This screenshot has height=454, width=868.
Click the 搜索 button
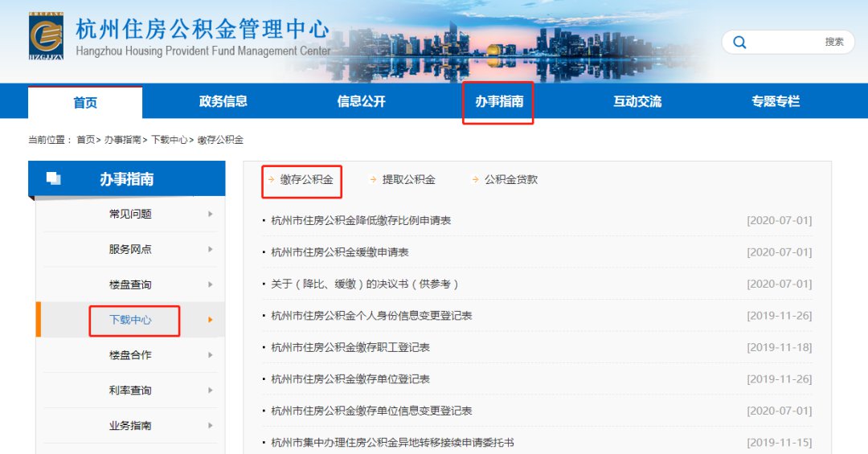tap(834, 42)
